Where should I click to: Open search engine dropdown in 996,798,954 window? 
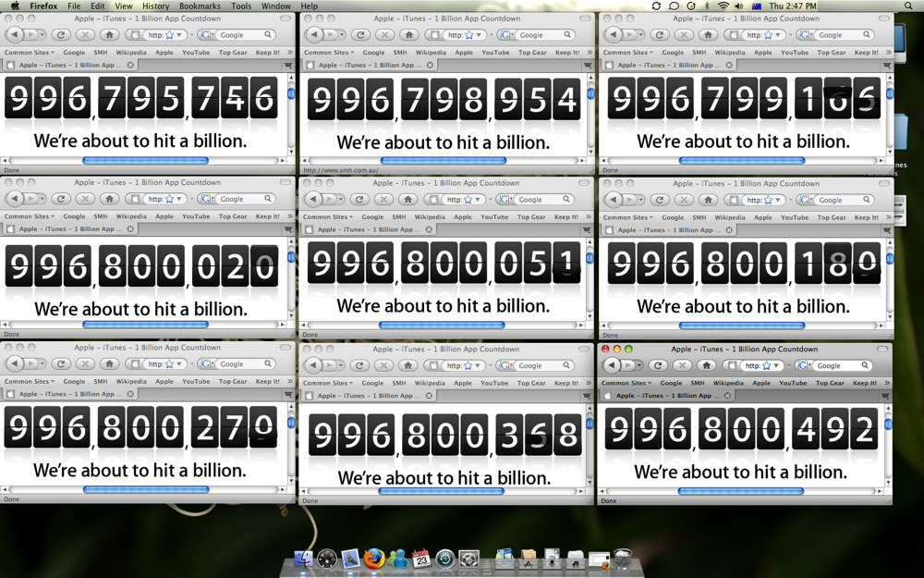click(x=504, y=35)
